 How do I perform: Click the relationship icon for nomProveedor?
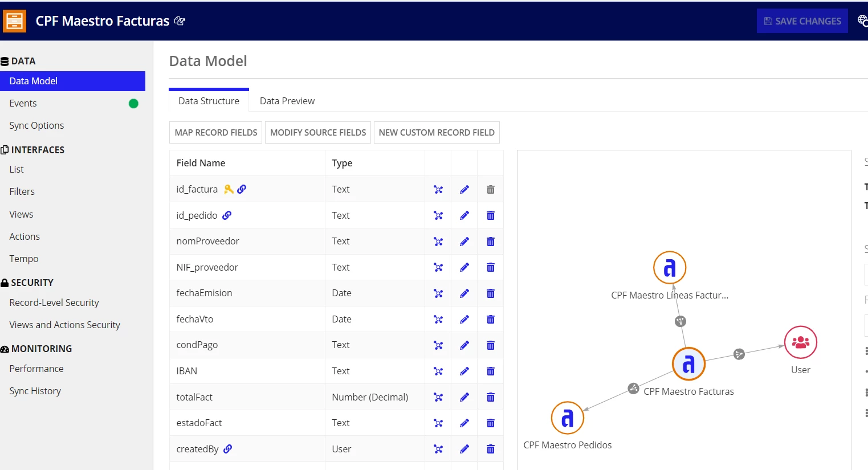pos(438,242)
